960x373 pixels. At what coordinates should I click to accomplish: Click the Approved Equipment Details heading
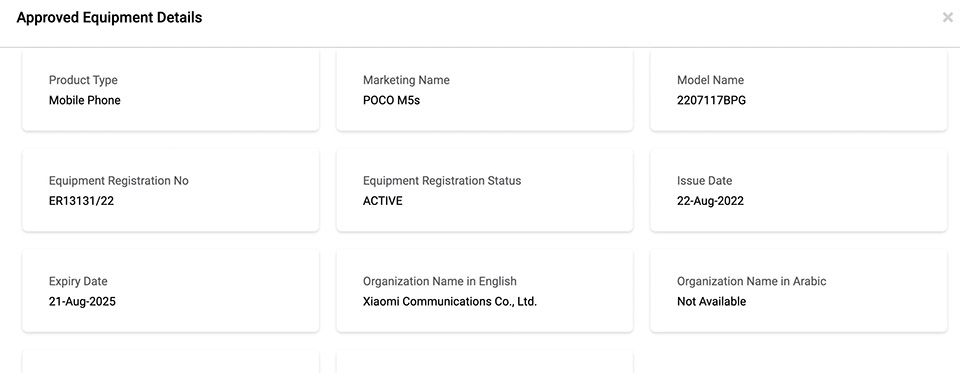pos(109,18)
